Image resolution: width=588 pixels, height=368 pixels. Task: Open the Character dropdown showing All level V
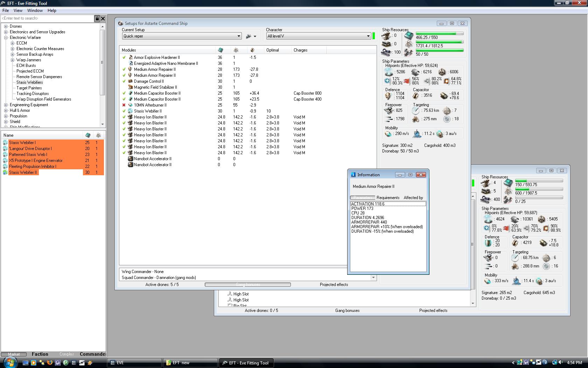pyautogui.click(x=318, y=36)
